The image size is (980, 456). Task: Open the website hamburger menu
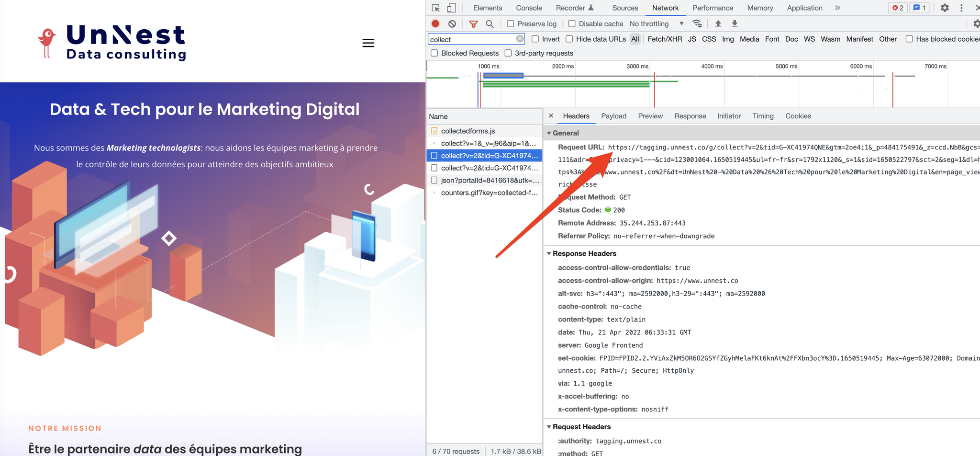click(368, 43)
